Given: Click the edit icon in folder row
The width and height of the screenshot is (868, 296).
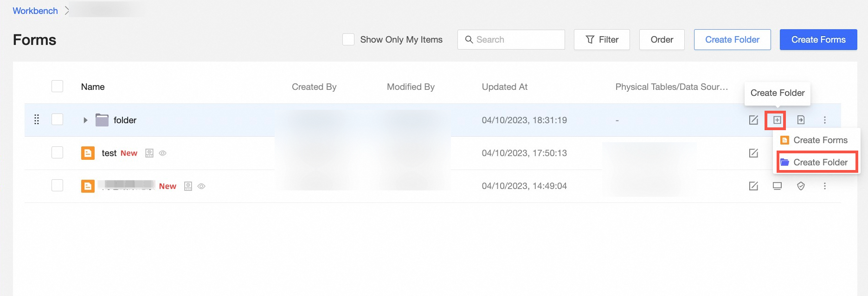Looking at the screenshot, I should point(753,120).
